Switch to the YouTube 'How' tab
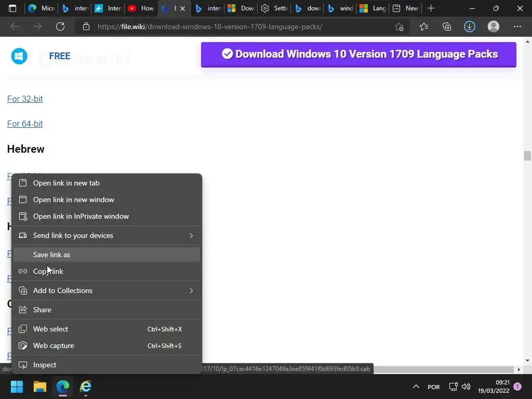Screen dimensions: 532x399 pyautogui.click(x=141, y=8)
